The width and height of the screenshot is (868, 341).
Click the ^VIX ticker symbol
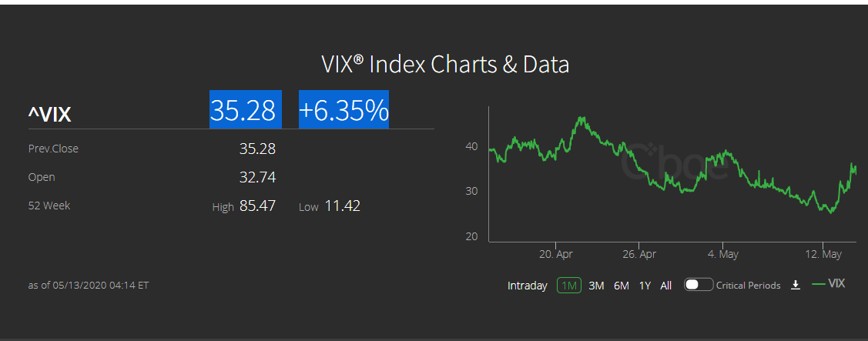tap(50, 115)
